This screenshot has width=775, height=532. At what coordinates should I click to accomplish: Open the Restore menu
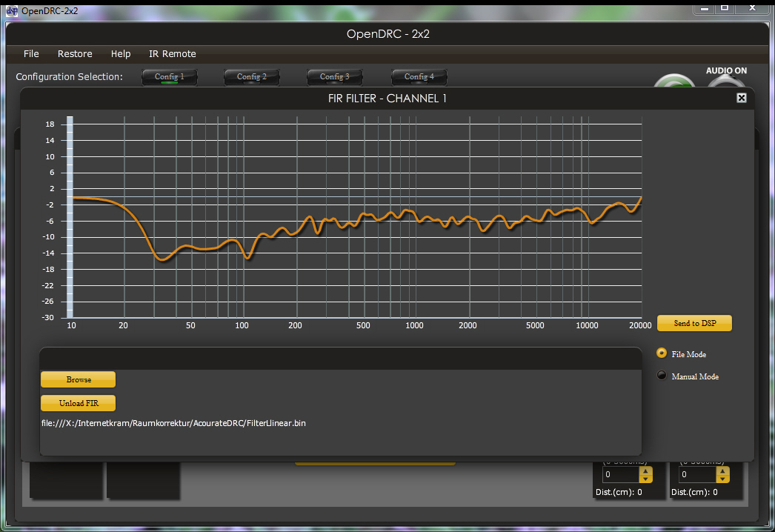click(x=75, y=54)
